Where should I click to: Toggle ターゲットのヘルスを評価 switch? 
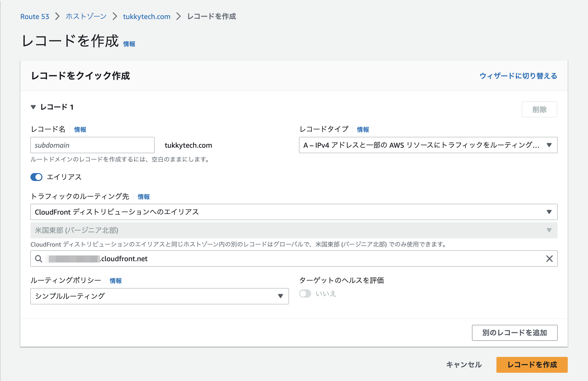[x=305, y=294]
